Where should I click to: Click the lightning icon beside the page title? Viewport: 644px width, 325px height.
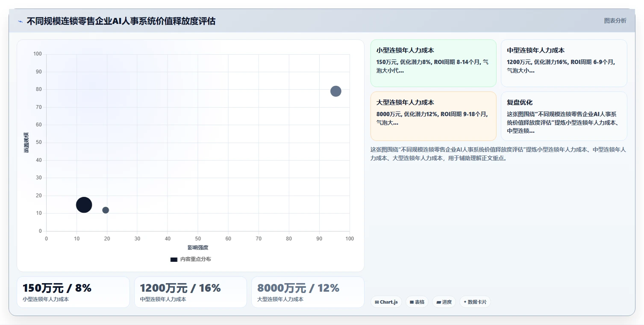point(20,21)
